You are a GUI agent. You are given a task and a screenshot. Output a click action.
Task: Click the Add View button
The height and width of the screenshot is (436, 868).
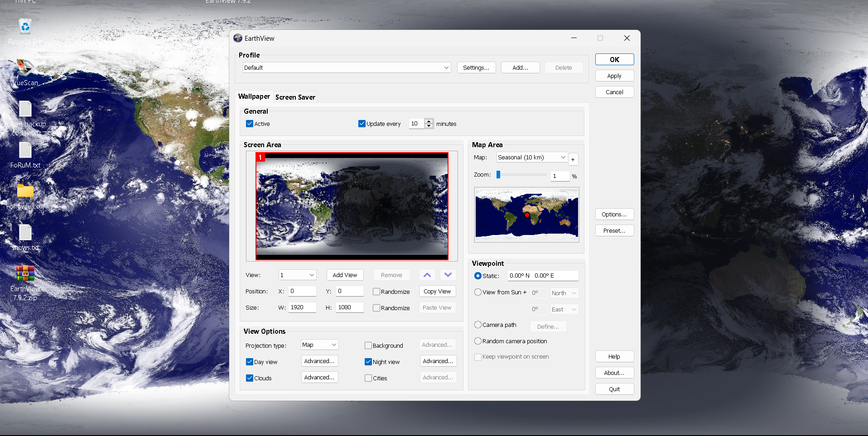click(x=345, y=275)
